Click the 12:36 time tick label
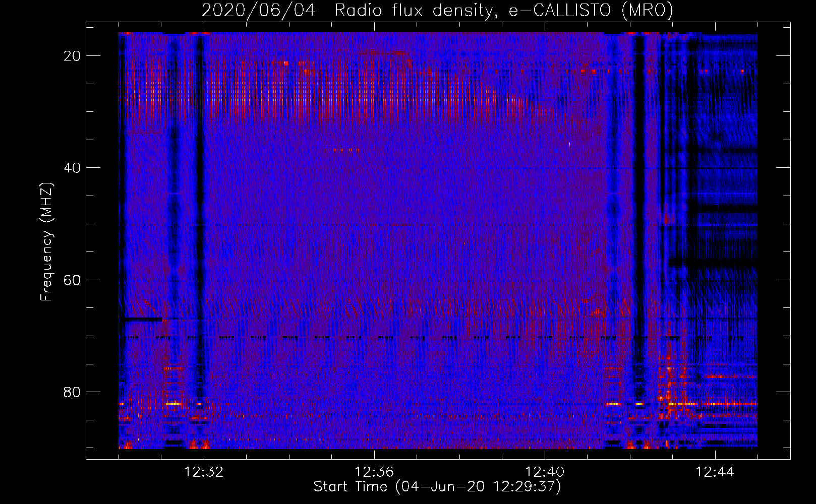816x504 pixels. (x=374, y=472)
